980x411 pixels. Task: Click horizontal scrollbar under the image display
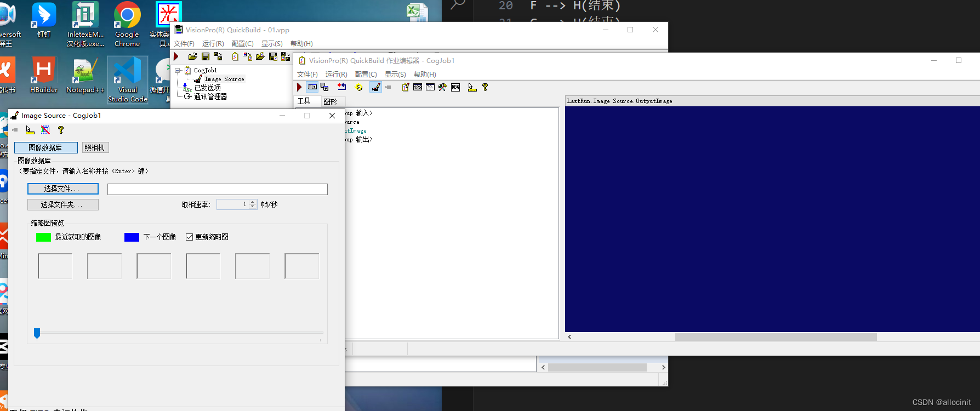coord(776,337)
